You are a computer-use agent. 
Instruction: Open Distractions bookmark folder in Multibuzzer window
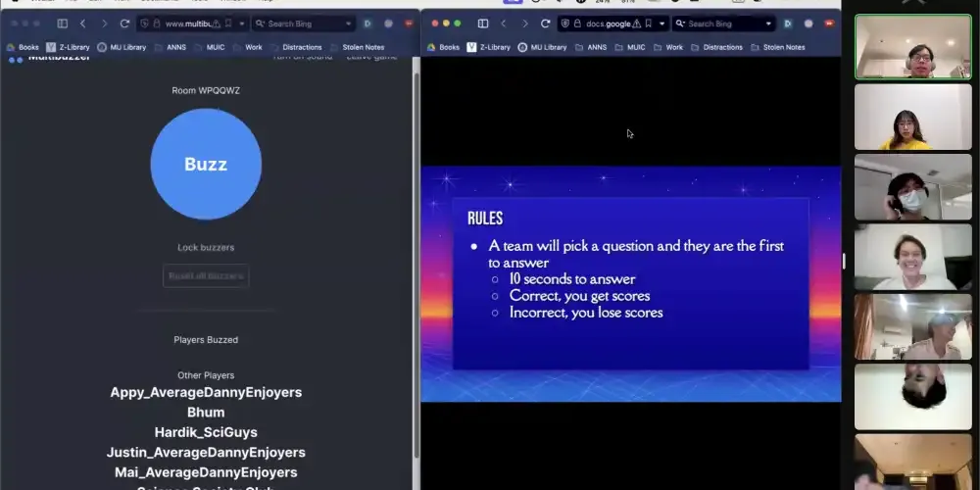coord(303,47)
